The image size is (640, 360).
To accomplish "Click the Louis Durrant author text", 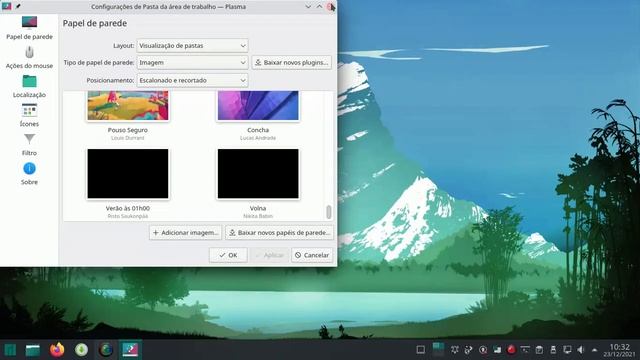I will pyautogui.click(x=128, y=138).
